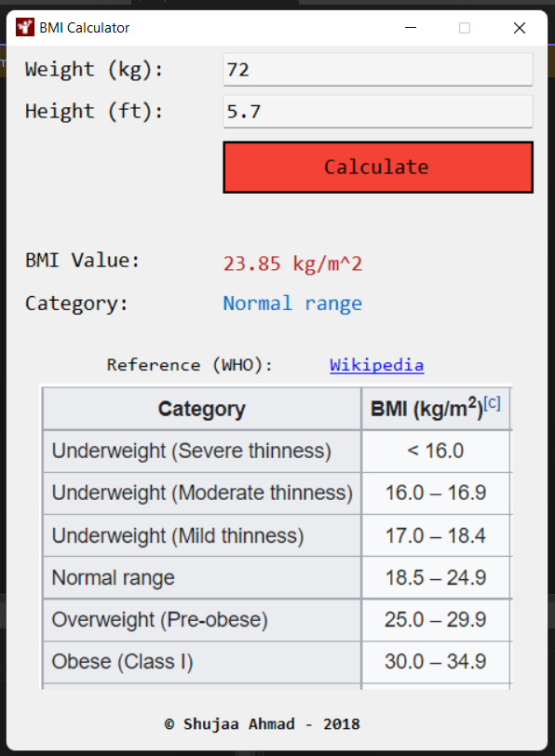Select the Height (ft) input field

[x=377, y=111]
